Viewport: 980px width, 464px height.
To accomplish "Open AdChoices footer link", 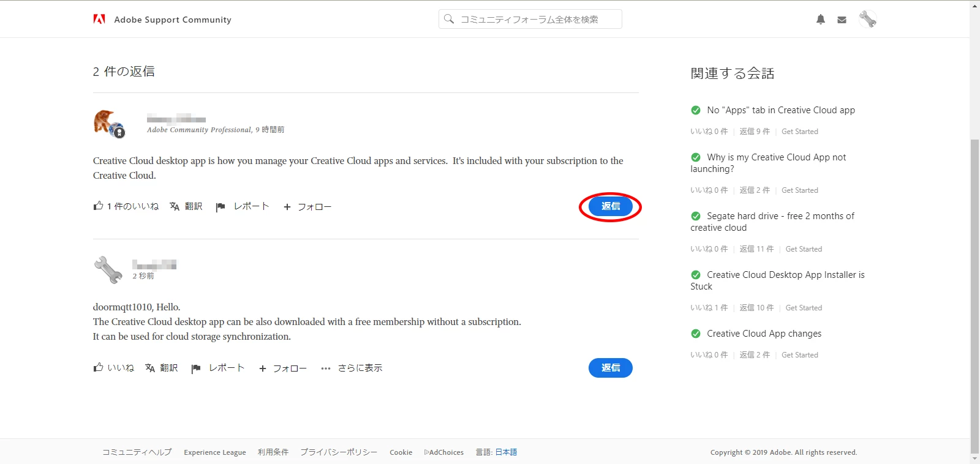I will point(444,452).
